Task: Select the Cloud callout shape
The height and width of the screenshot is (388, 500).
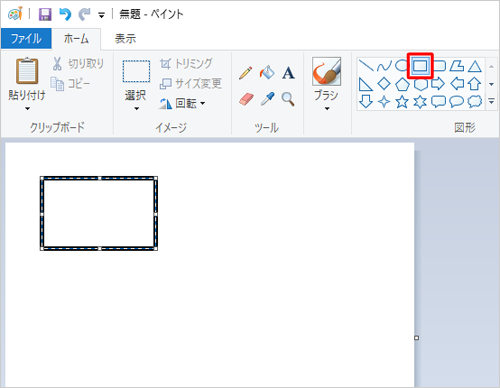Action: pyautogui.click(x=475, y=102)
